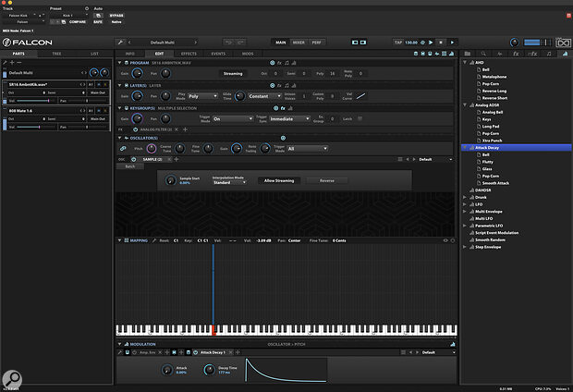Select Attack Decay in modulator tree
Screen dimensions: 573x392
coord(517,148)
